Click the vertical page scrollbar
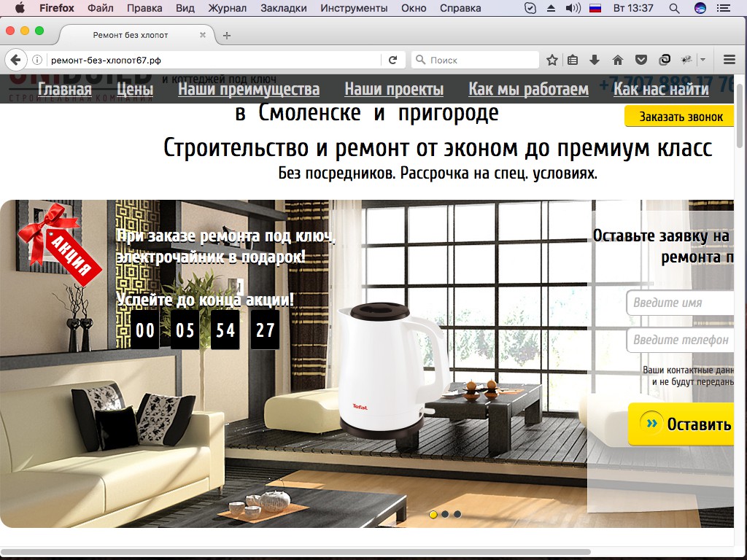 click(740, 117)
